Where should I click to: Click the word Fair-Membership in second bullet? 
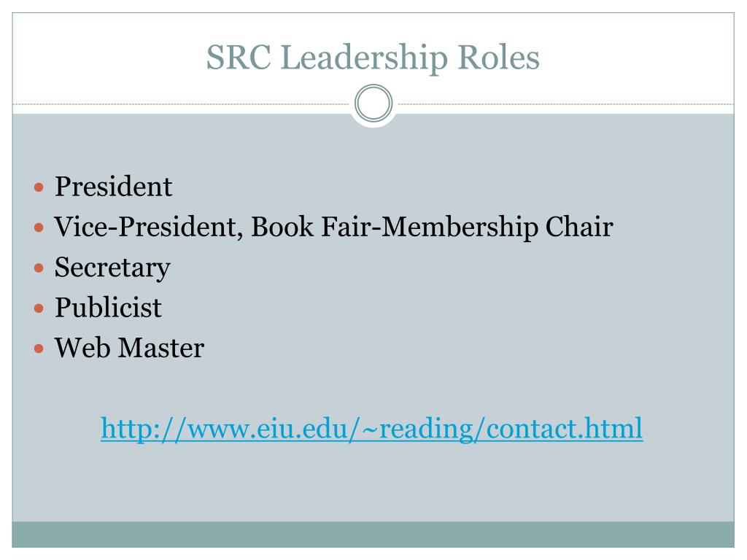click(x=429, y=227)
